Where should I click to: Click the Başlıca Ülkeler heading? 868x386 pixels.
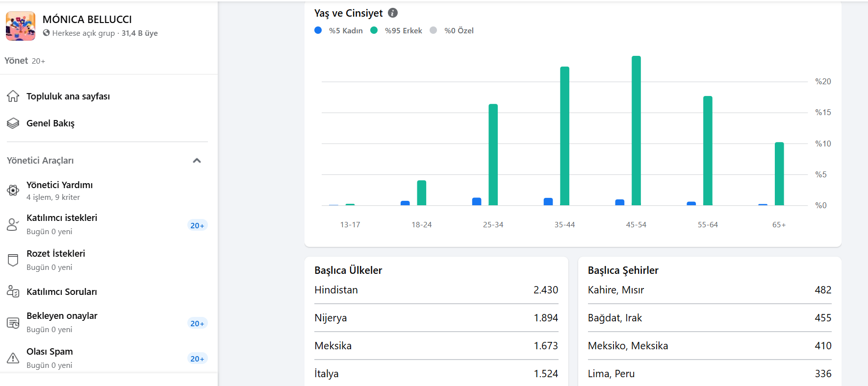348,270
